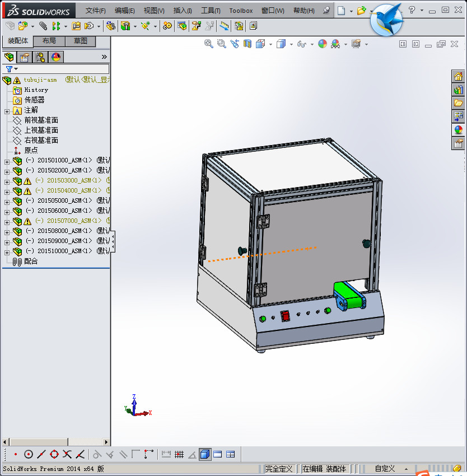The image size is (467, 476).
Task: Open the FeatureManager design tree tab
Action: [x=9, y=57]
